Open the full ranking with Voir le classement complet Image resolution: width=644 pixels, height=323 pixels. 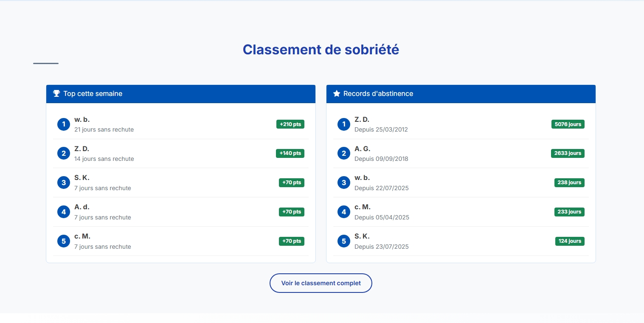tap(321, 283)
